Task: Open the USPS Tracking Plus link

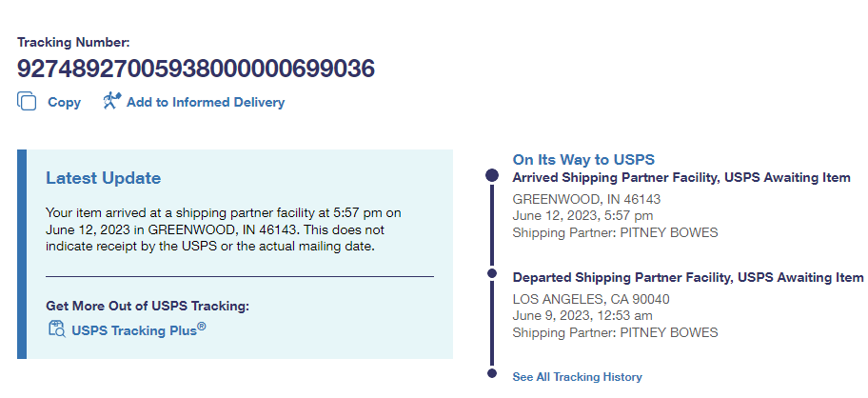Action: click(x=138, y=331)
